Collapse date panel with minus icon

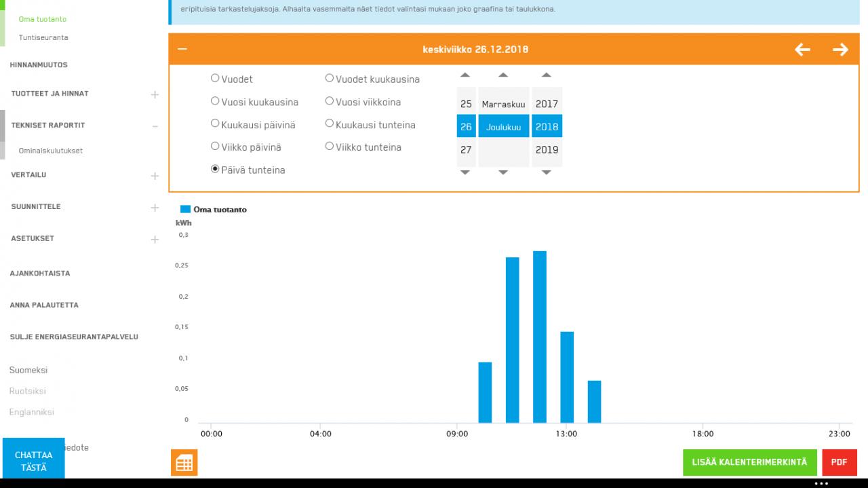pos(181,50)
